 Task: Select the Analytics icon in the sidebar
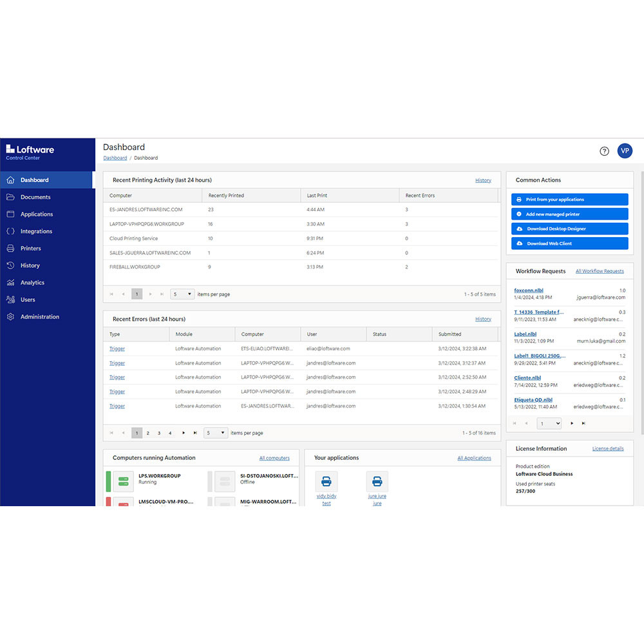click(12, 282)
